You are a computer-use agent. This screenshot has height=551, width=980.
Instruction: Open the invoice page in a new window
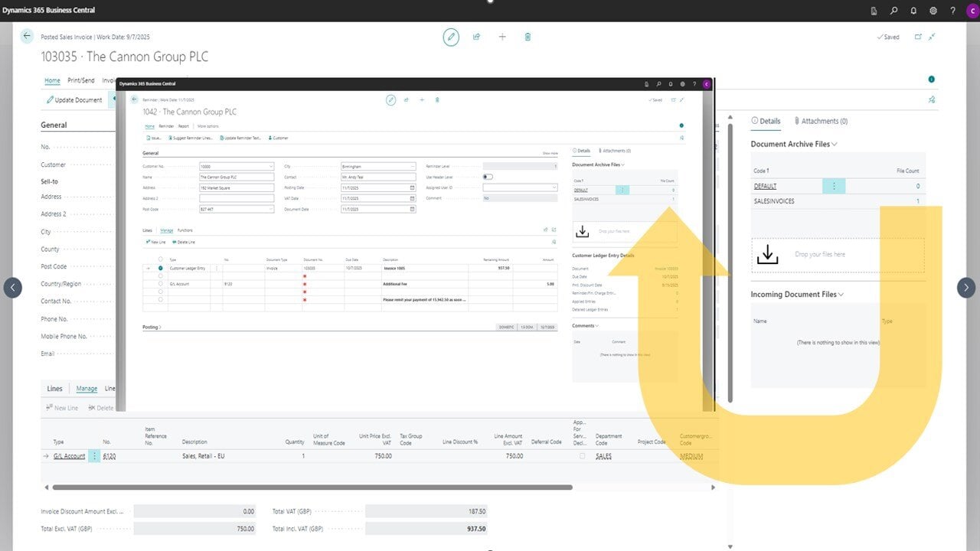pyautogui.click(x=918, y=37)
